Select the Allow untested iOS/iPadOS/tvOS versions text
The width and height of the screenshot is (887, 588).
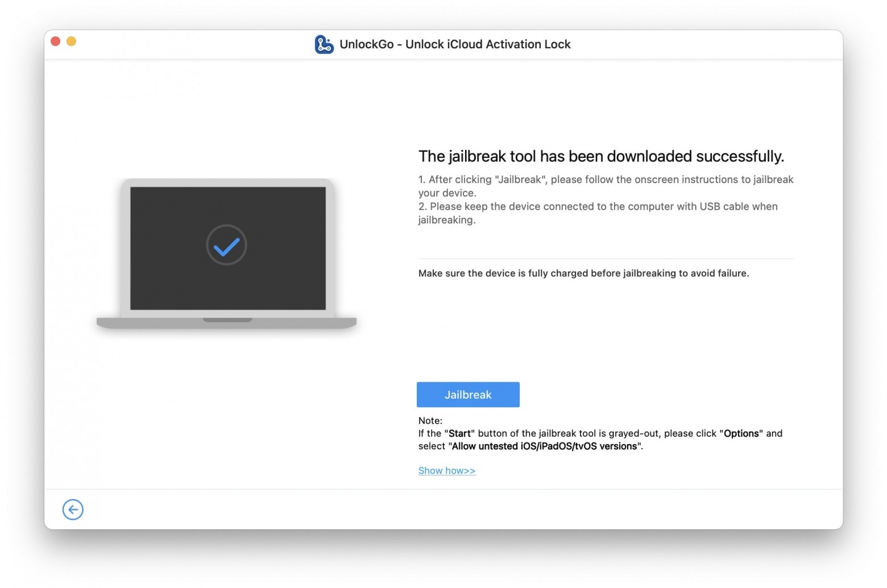coord(543,446)
